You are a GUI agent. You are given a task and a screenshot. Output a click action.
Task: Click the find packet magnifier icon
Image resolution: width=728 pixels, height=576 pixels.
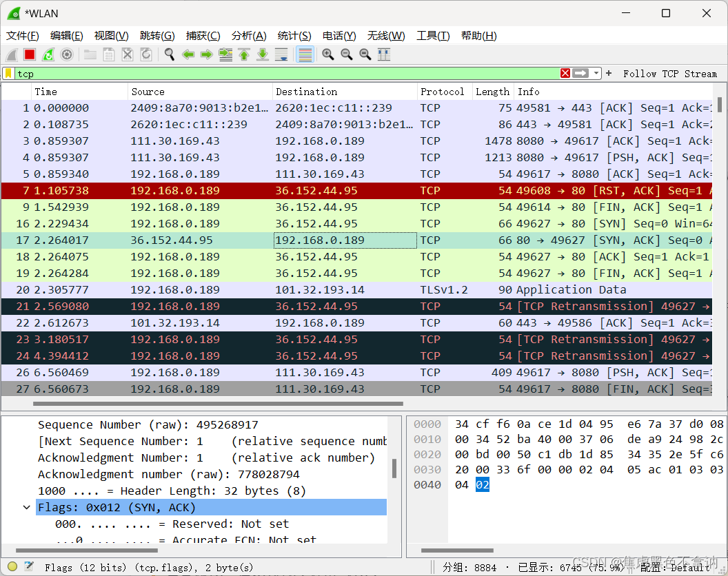click(x=170, y=54)
